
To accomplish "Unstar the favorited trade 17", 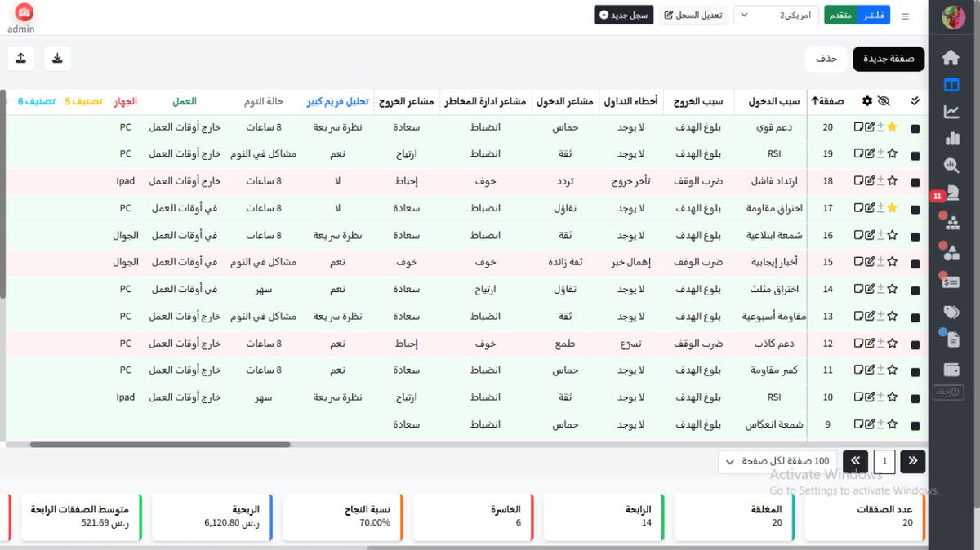I will coord(892,208).
